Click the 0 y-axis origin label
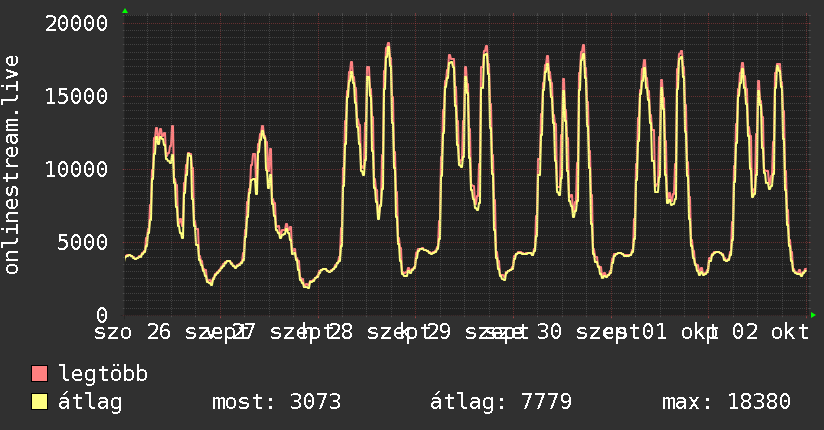The image size is (824, 430). point(102,315)
